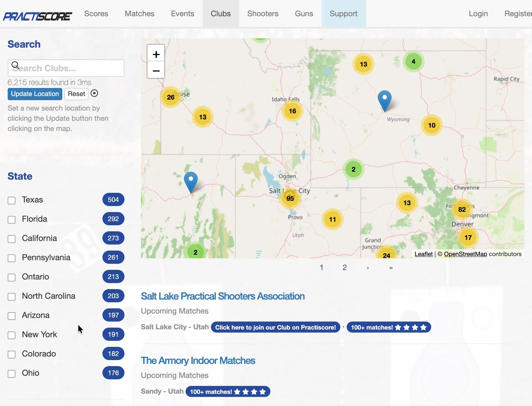
Task: Click the Update Location button
Action: tap(35, 94)
